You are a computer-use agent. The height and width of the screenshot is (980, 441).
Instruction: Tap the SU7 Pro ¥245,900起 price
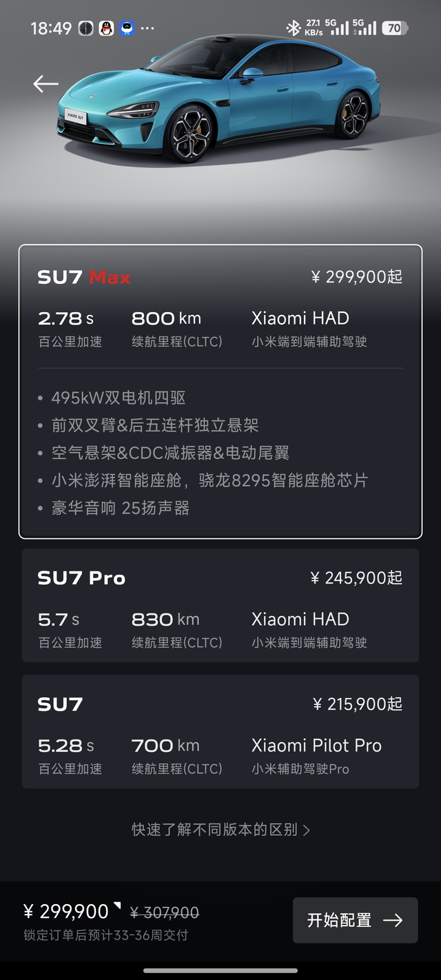(356, 578)
